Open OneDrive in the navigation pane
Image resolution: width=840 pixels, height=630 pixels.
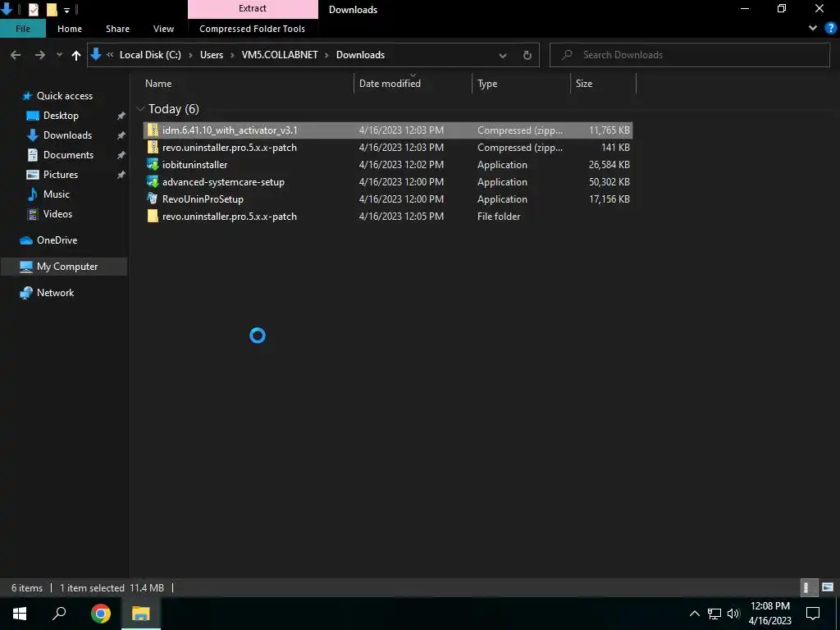(x=57, y=240)
